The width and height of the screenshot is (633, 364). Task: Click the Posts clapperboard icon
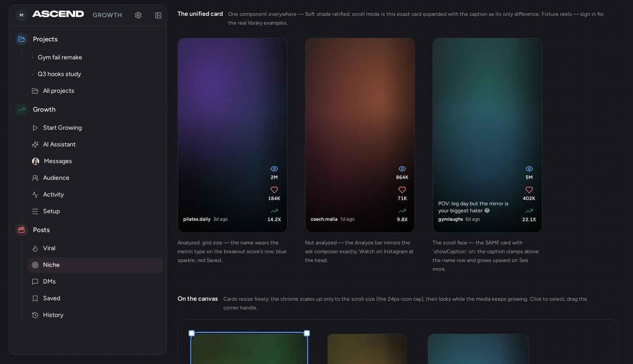21,230
